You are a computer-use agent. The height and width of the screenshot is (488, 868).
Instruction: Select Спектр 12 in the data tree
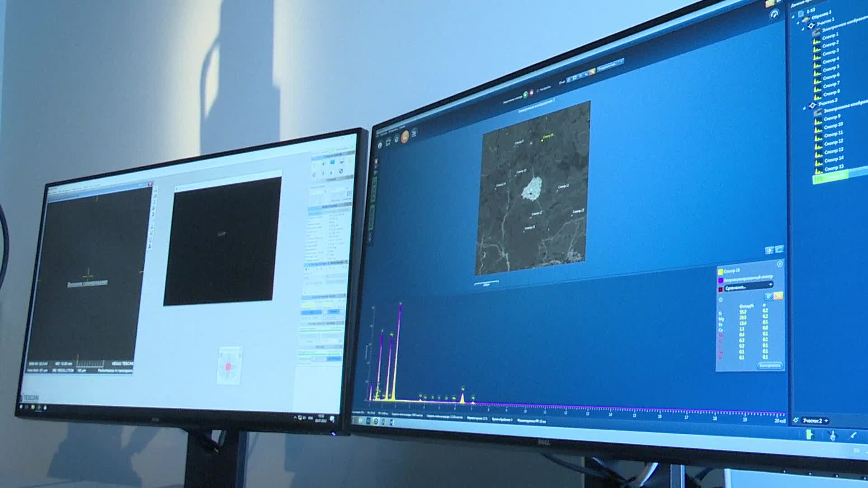(x=834, y=142)
